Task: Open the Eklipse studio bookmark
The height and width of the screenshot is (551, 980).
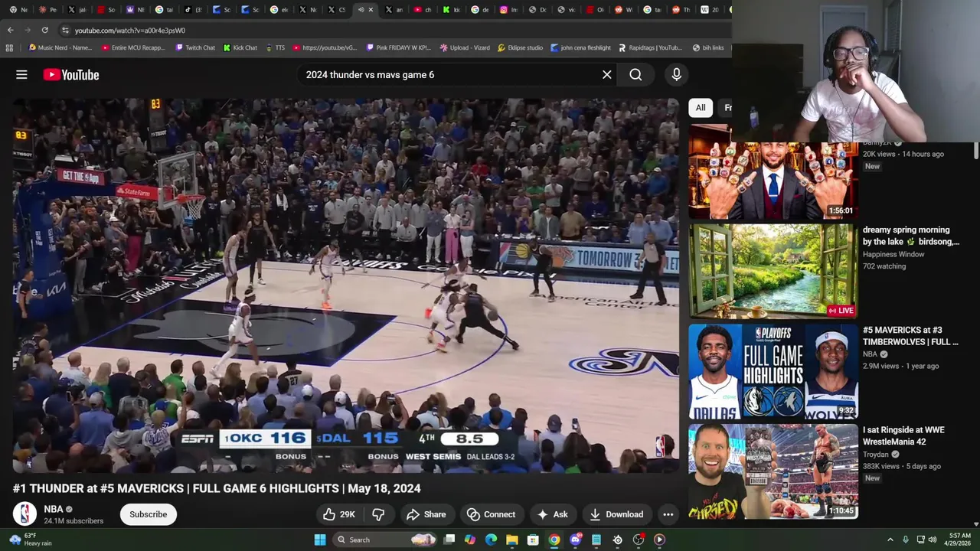Action: click(x=520, y=47)
